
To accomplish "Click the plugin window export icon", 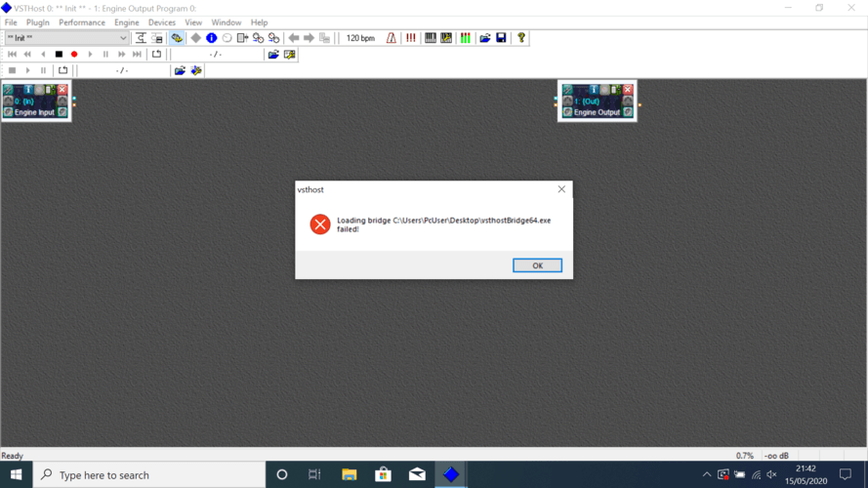I will point(242,38).
